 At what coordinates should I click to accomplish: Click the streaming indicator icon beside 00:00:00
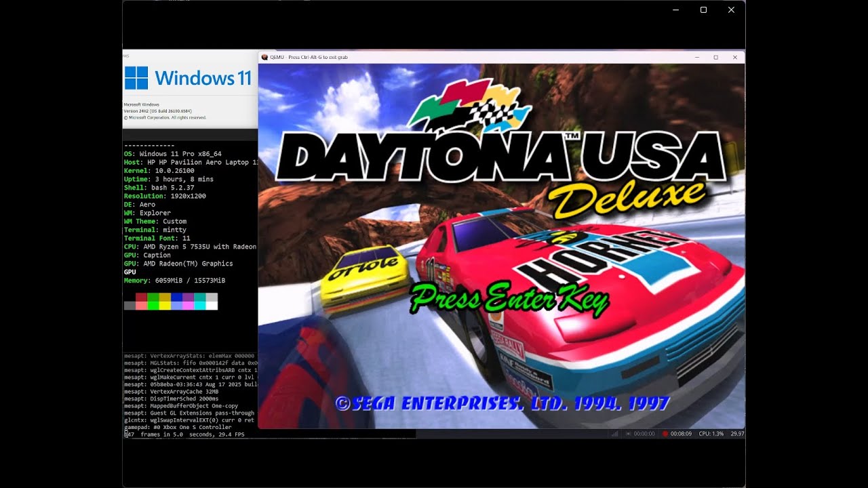(x=629, y=434)
